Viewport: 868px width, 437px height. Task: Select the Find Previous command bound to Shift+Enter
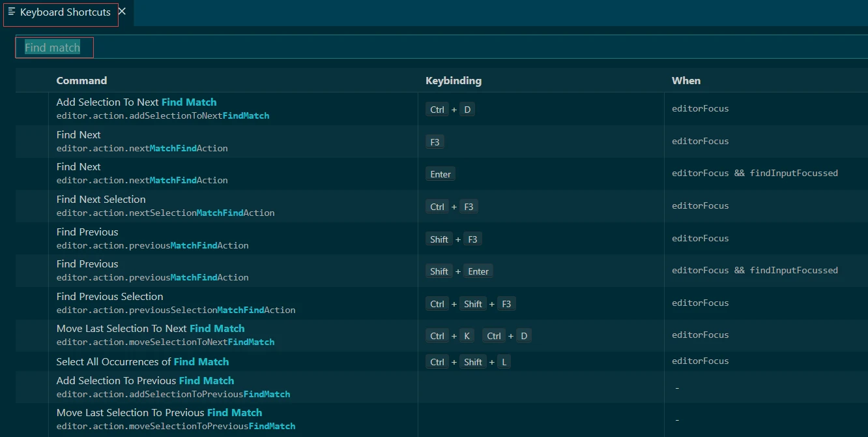coord(87,264)
